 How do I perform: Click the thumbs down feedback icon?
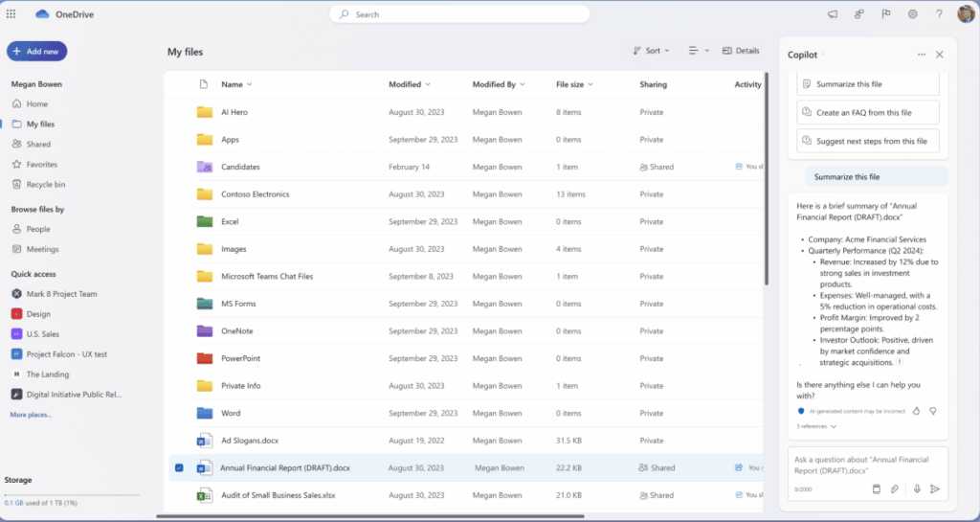click(x=932, y=411)
